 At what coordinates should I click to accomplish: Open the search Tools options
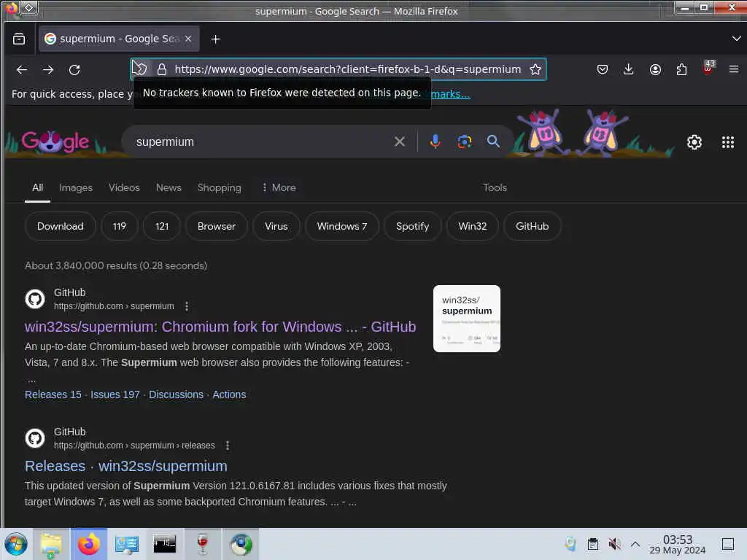(495, 187)
